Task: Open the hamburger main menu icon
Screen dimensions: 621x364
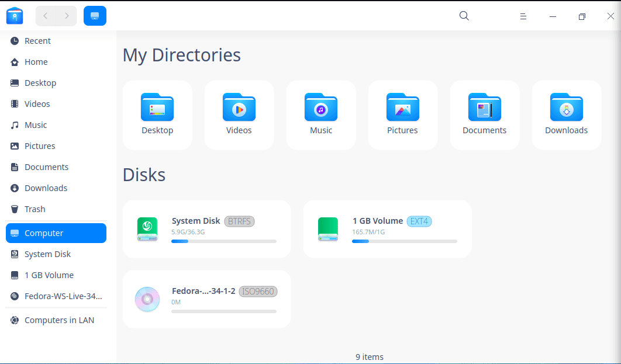Action: pos(523,16)
